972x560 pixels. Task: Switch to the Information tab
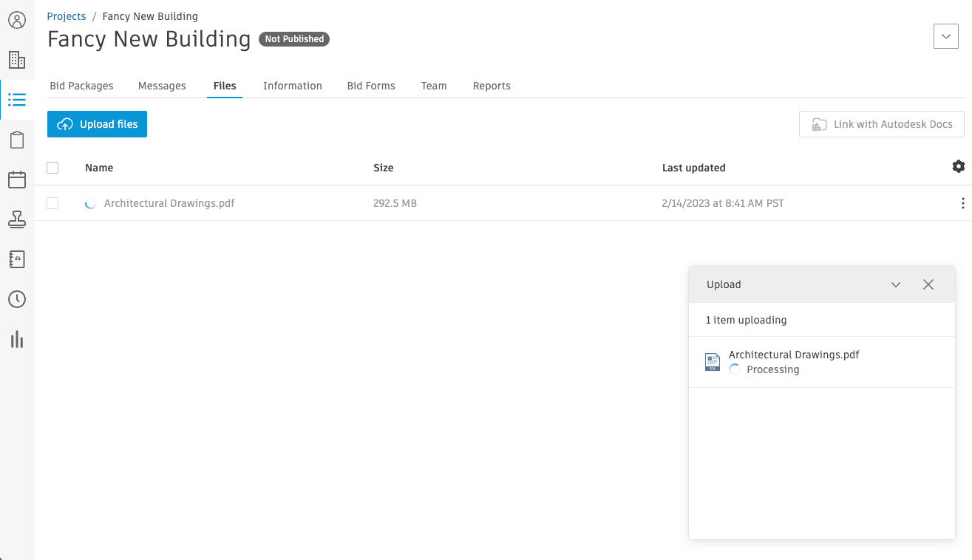click(x=293, y=86)
